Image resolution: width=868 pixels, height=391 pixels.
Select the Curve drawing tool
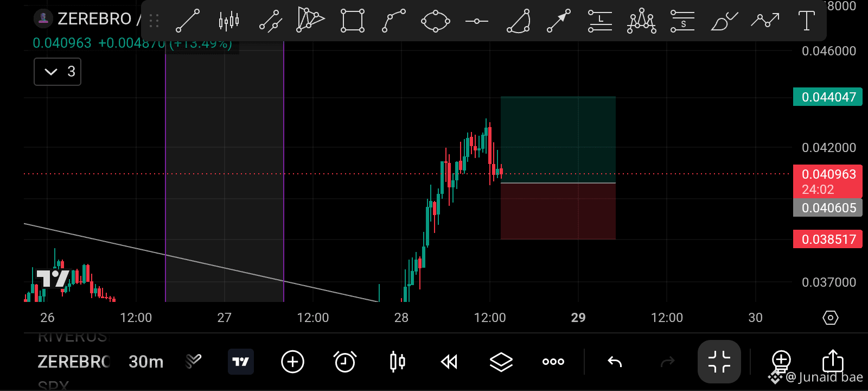pyautogui.click(x=394, y=21)
